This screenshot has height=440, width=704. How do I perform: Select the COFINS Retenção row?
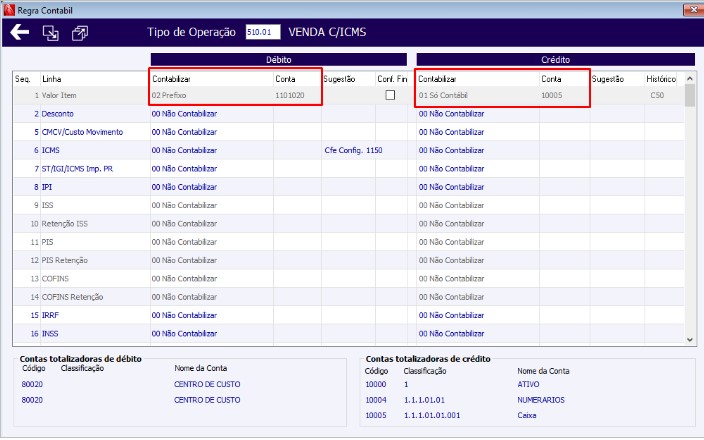[x=349, y=297]
